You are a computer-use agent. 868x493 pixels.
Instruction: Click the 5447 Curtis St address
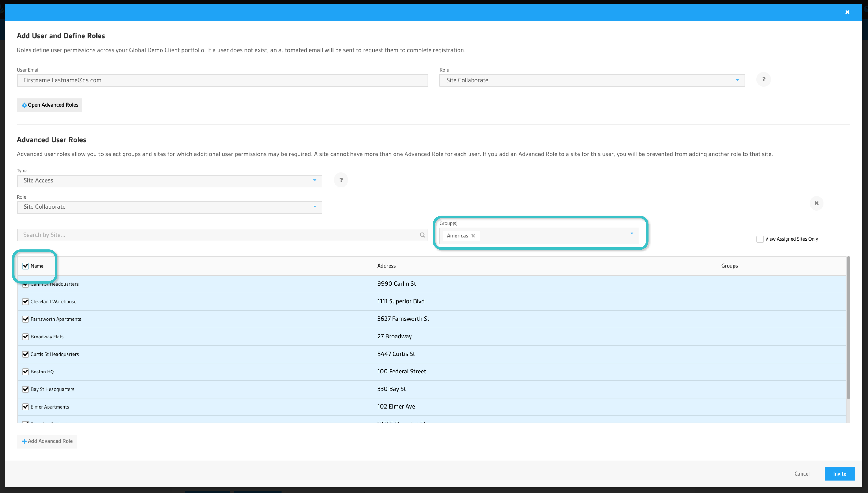click(x=396, y=354)
